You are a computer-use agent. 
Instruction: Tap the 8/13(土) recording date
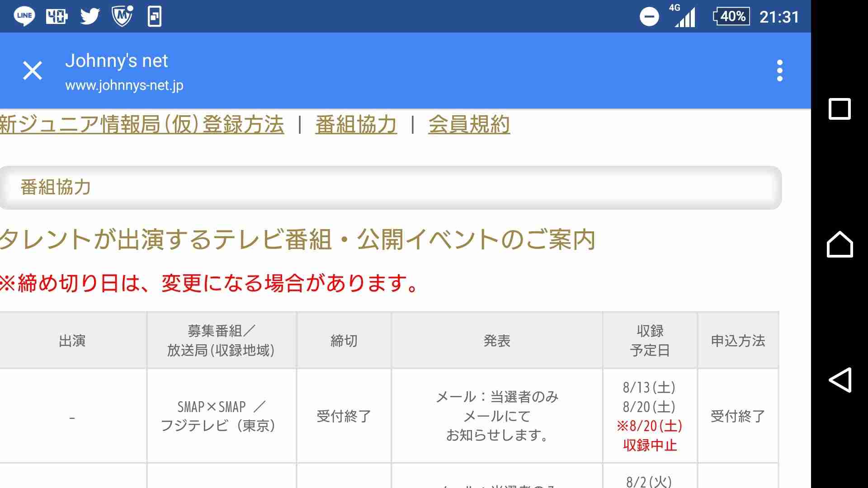click(649, 388)
